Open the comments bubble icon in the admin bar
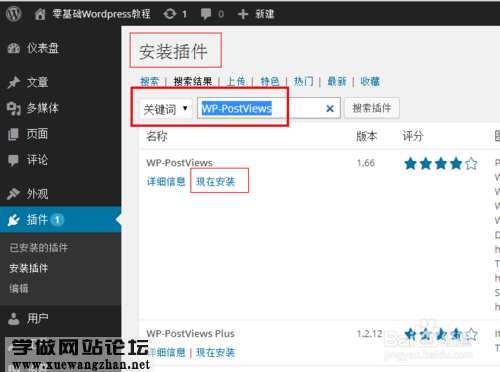This screenshot has width=500, height=372. pos(206,14)
